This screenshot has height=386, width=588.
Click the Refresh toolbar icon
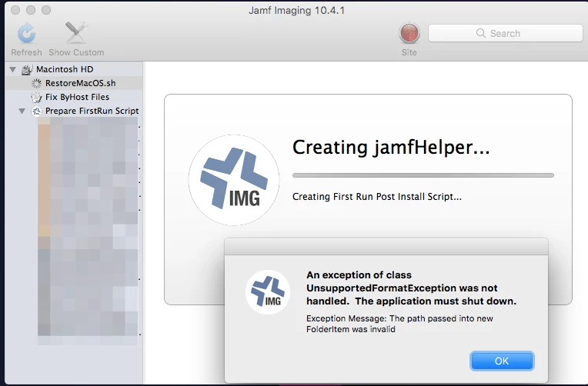click(x=26, y=33)
